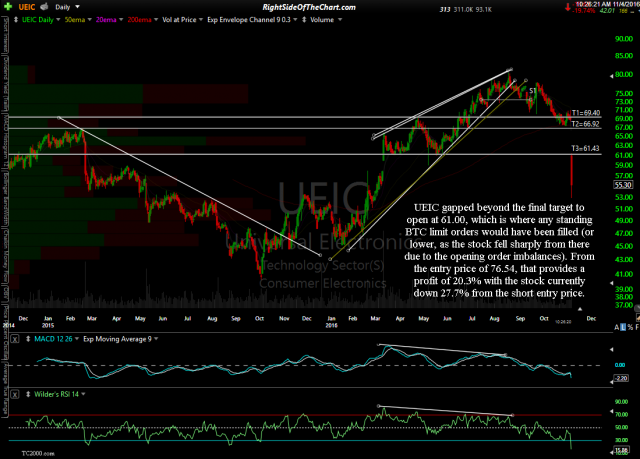Viewport: 640px width, 459px height.
Task: Click the red 200ema indicator label
Action: 139,20
